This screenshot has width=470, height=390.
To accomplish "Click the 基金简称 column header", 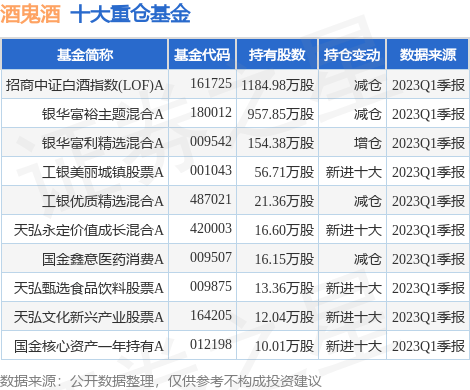I will click(x=85, y=54).
